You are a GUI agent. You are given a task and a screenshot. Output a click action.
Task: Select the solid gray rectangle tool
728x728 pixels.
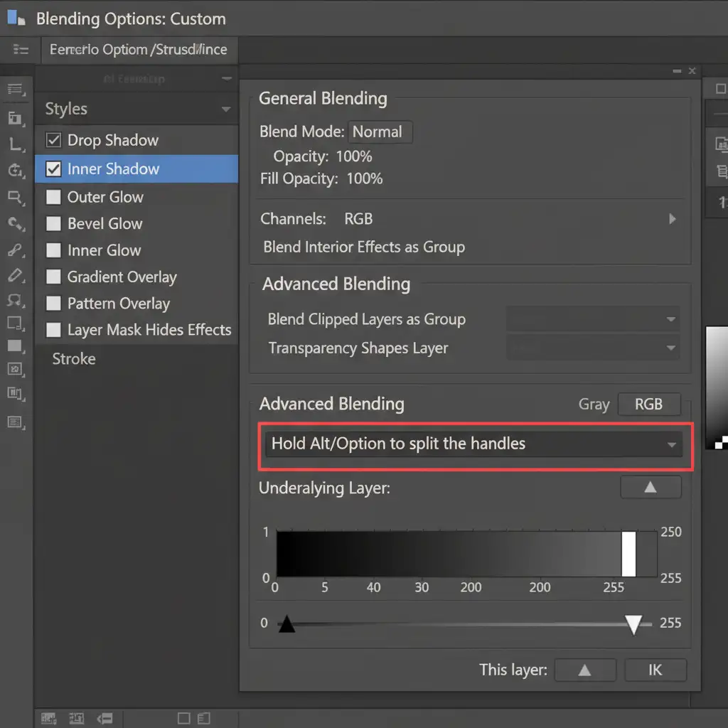click(x=15, y=346)
